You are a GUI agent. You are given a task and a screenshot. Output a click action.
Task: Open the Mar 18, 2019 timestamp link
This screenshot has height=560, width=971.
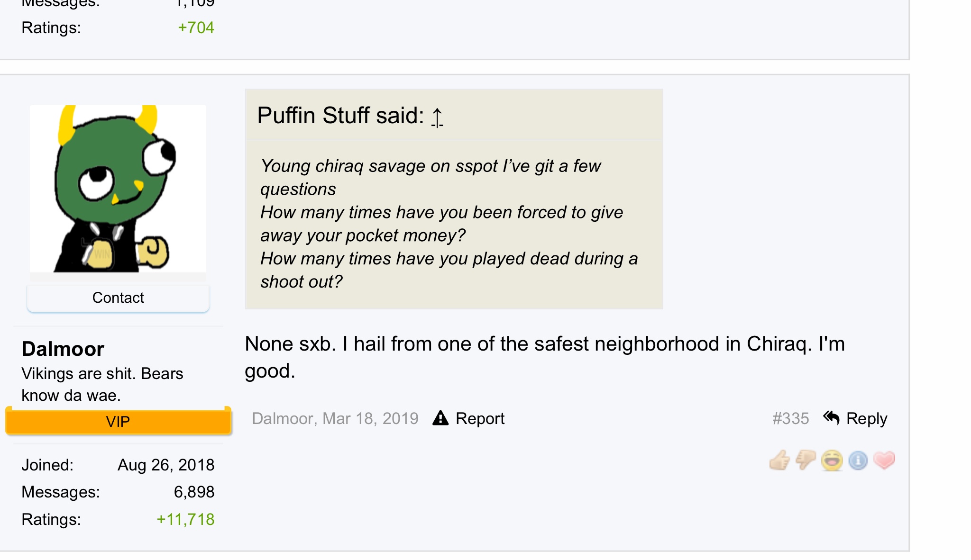coord(370,419)
